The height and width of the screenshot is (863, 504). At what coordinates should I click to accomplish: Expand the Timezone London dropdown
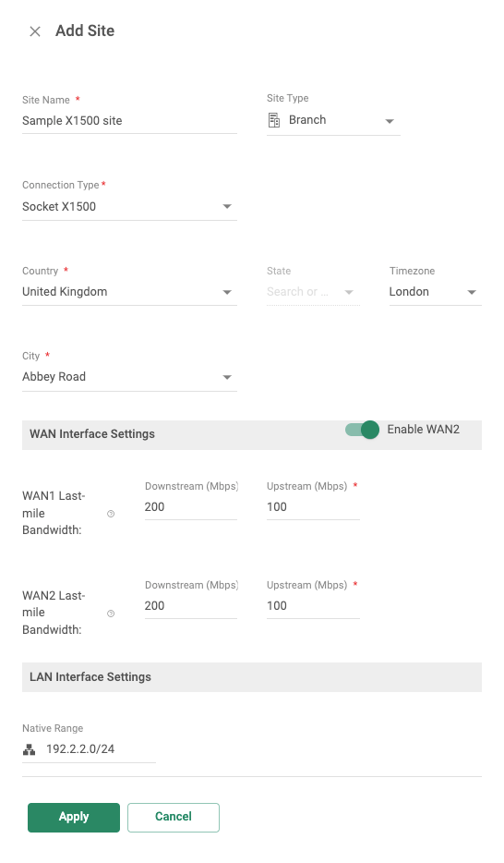pos(436,292)
